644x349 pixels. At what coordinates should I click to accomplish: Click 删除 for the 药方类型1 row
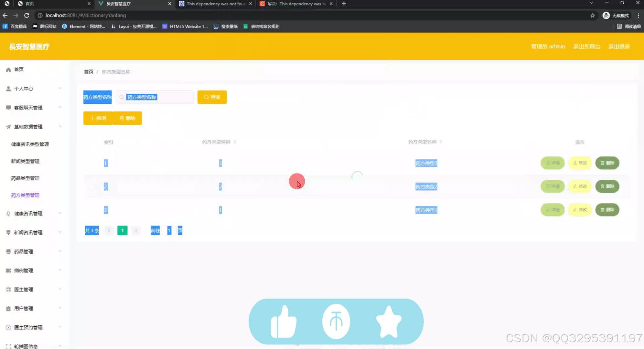point(607,210)
